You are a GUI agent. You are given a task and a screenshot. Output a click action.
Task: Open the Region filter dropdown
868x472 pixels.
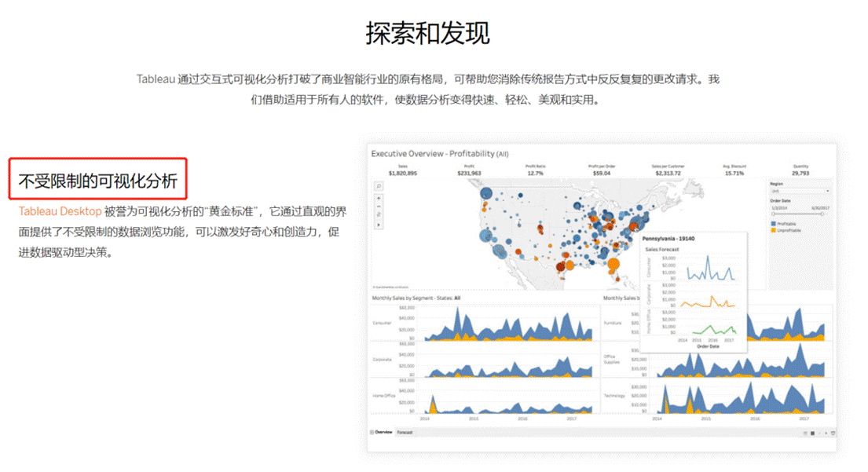click(x=800, y=191)
